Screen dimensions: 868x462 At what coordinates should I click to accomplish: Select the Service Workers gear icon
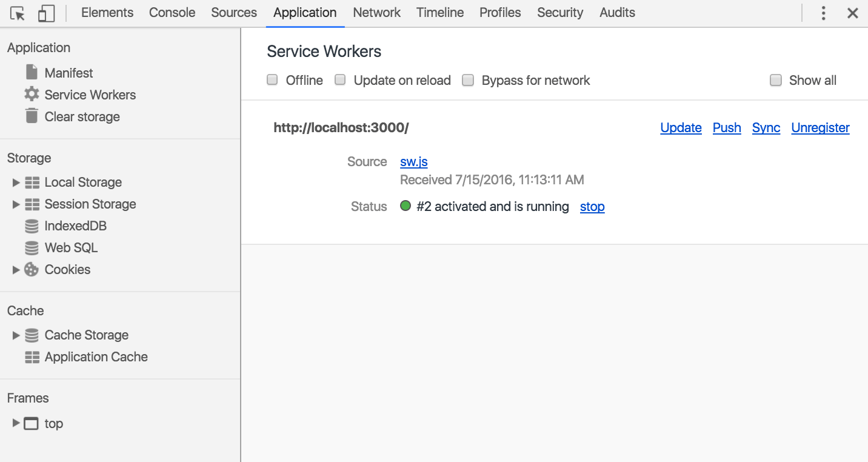pyautogui.click(x=32, y=95)
